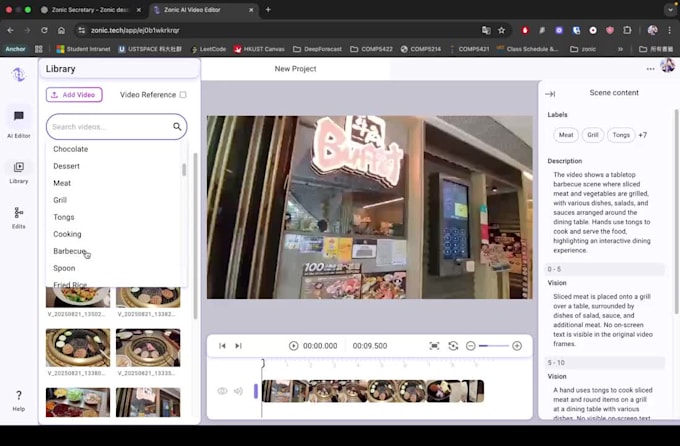Expand the +7 more labels

pyautogui.click(x=643, y=135)
